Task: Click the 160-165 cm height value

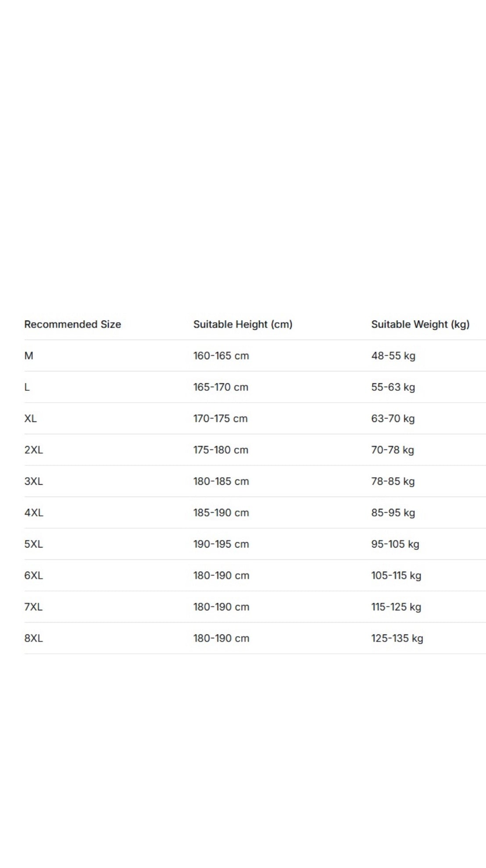Action: (221, 356)
